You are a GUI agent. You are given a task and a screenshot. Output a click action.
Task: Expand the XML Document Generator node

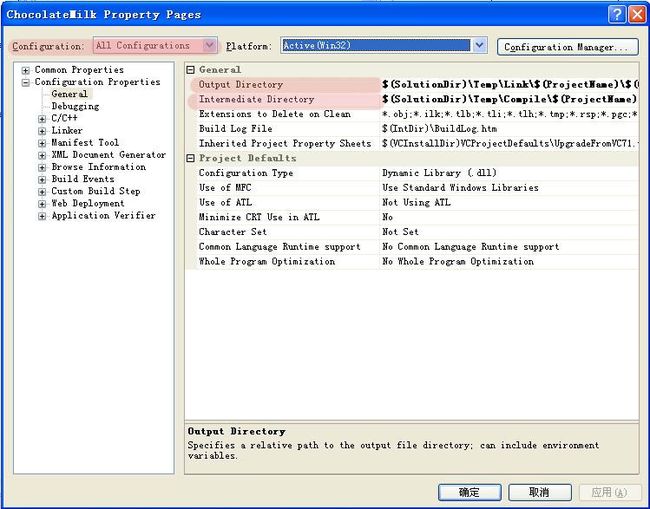[x=42, y=155]
